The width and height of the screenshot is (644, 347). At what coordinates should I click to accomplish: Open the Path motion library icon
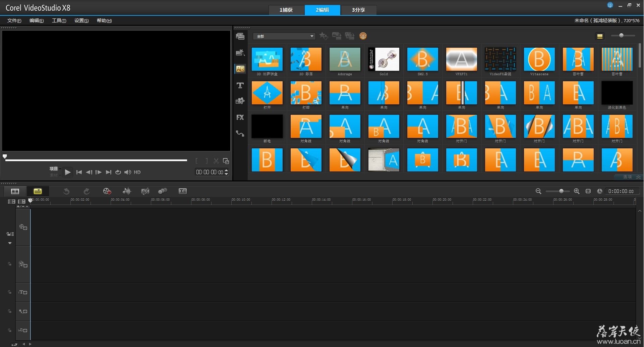240,133
